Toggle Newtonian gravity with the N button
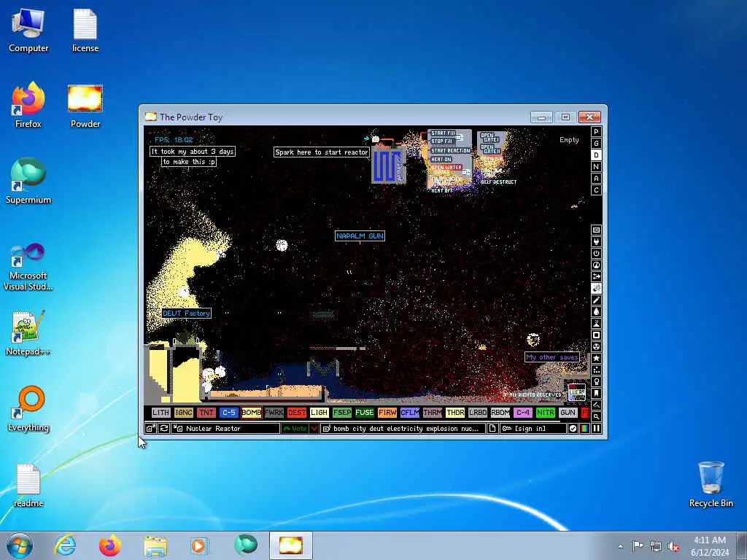 (x=596, y=167)
